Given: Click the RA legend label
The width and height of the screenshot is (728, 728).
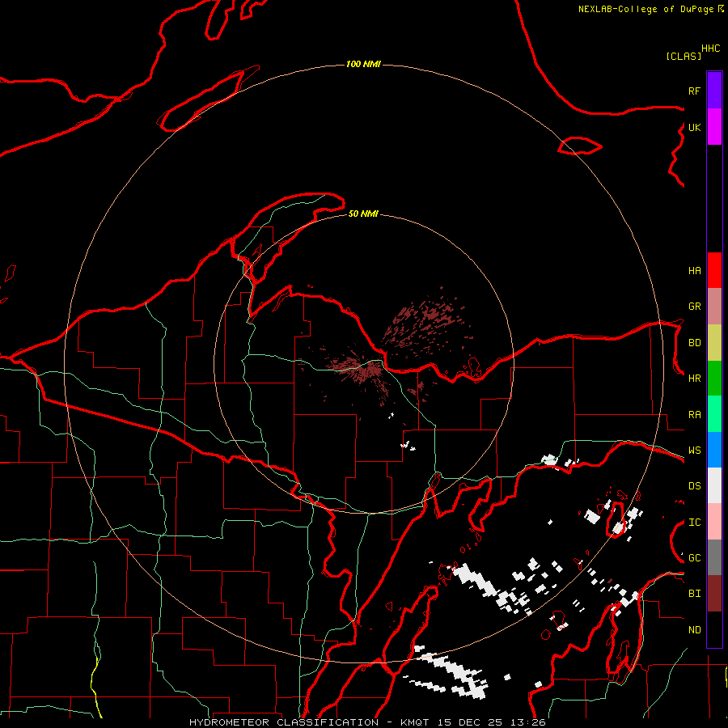Looking at the screenshot, I should click(x=694, y=415).
